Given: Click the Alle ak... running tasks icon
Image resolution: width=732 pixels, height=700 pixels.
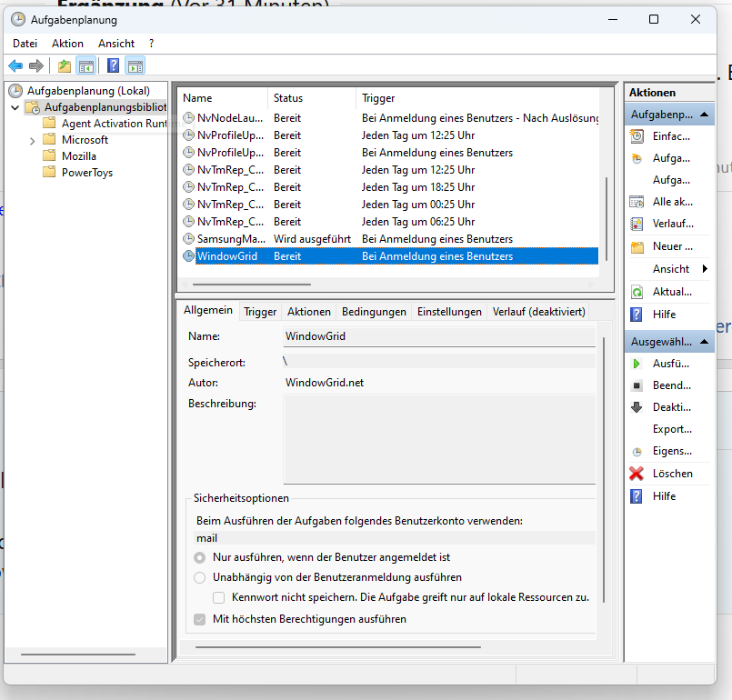Looking at the screenshot, I should pyautogui.click(x=637, y=202).
